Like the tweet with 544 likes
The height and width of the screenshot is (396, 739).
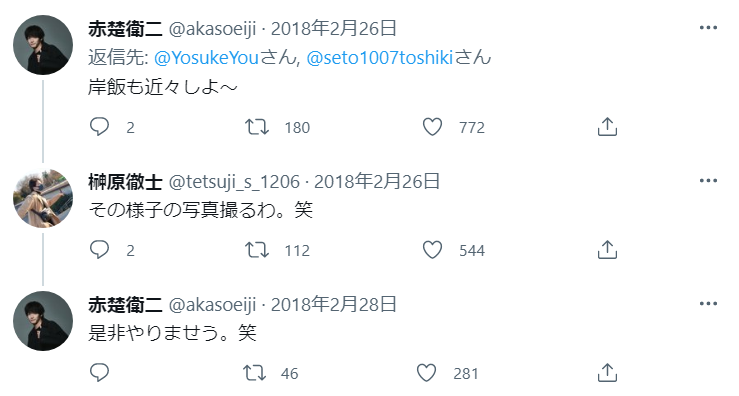tap(432, 250)
